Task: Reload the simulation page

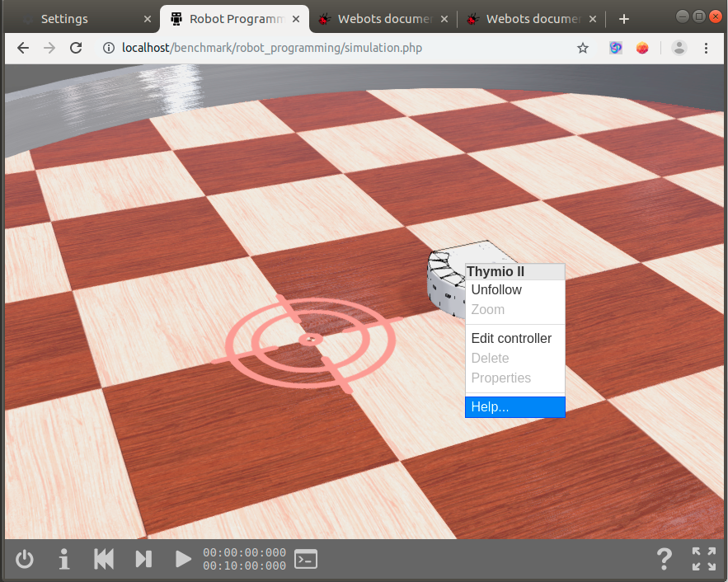Action: tap(76, 48)
